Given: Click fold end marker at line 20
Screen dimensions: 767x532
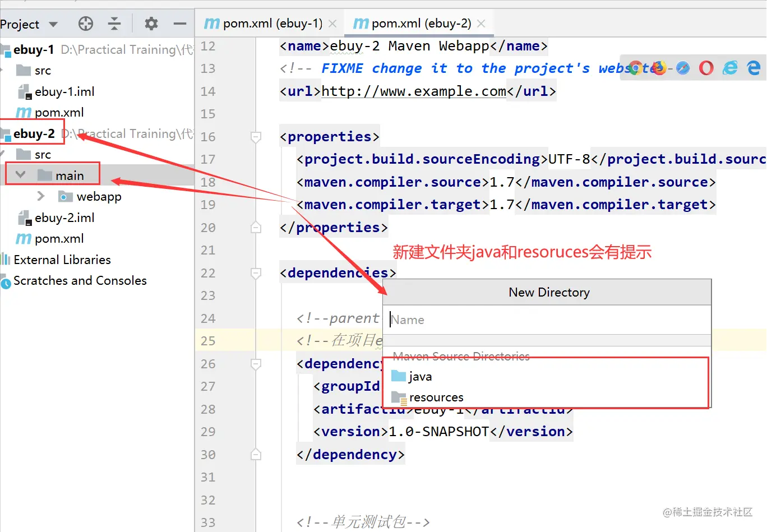Looking at the screenshot, I should (256, 228).
